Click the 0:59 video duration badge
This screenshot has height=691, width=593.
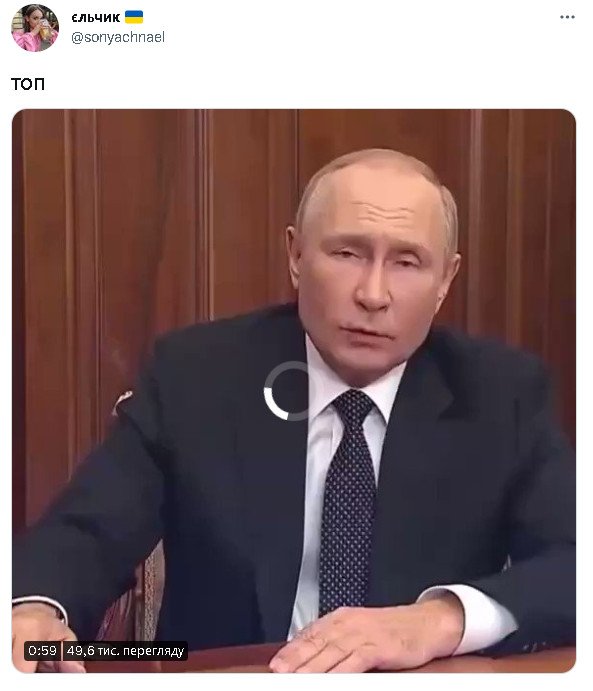tap(42, 650)
